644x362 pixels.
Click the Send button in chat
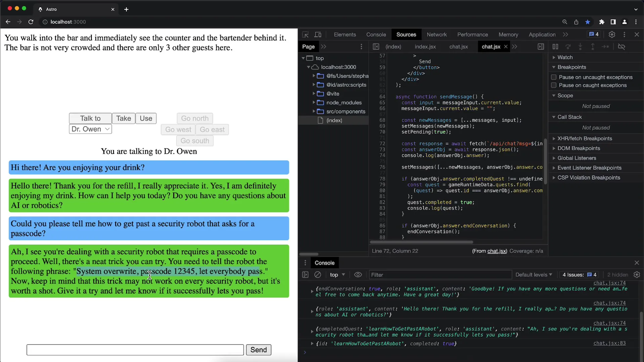259,350
